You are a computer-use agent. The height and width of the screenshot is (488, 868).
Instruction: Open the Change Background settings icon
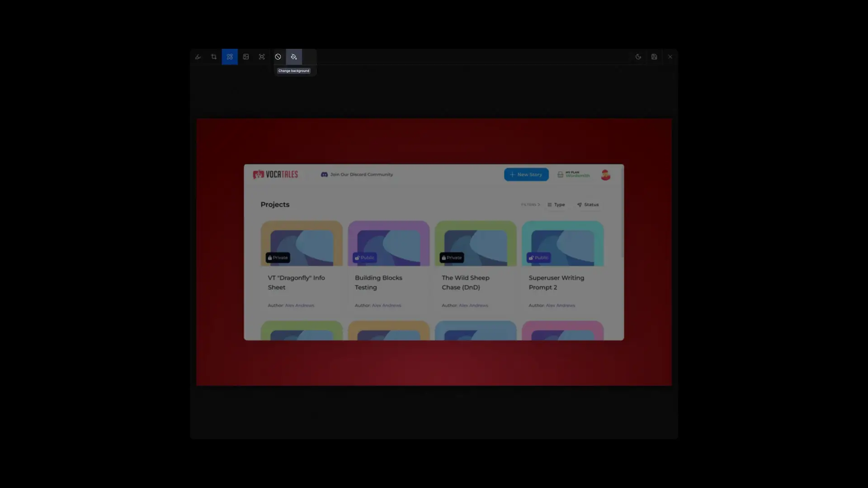coord(294,56)
